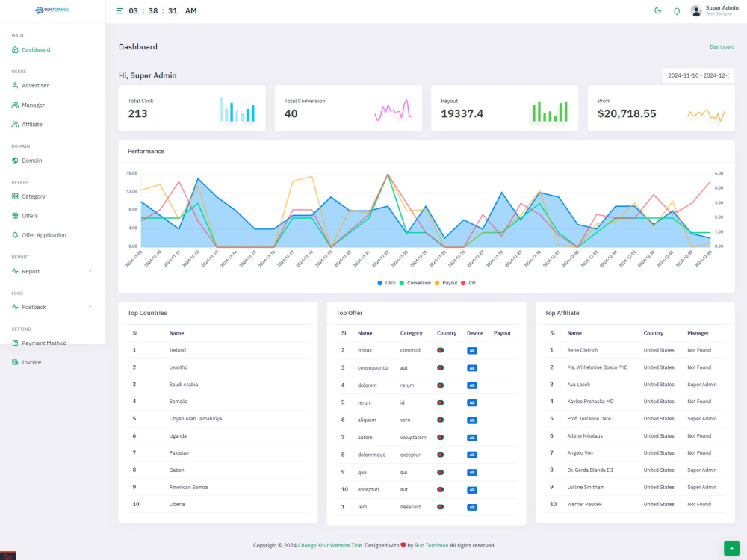
Task: Expand the Report submenu chevron
Action: click(x=90, y=271)
